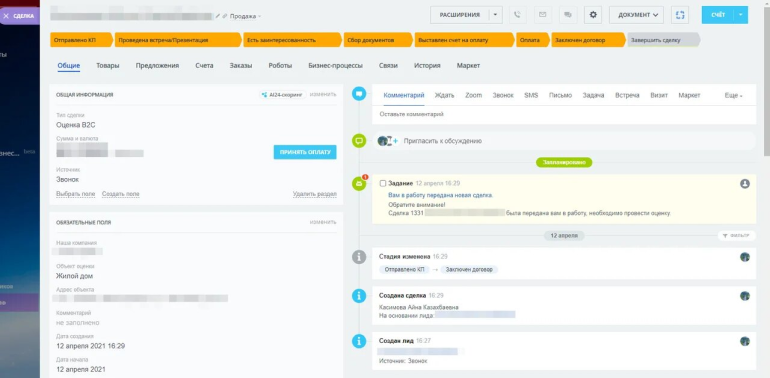Set stage to Сбор документов
This screenshot has width=770, height=378.
click(378, 40)
